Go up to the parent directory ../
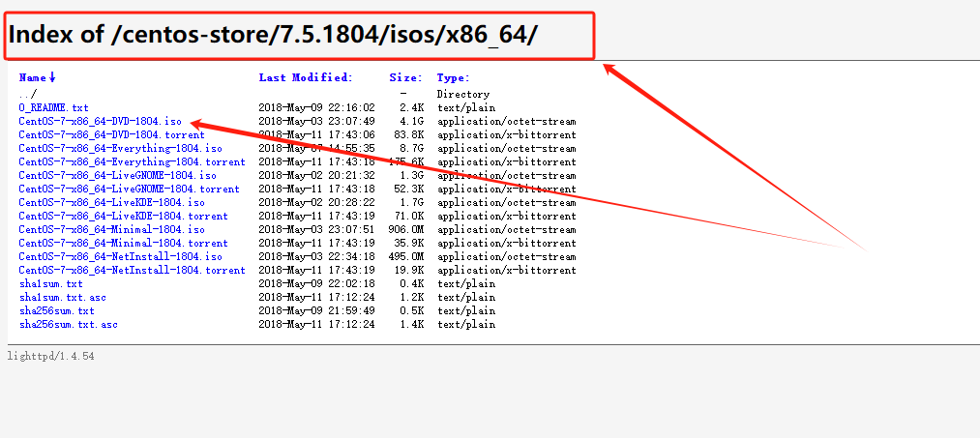 pyautogui.click(x=27, y=95)
